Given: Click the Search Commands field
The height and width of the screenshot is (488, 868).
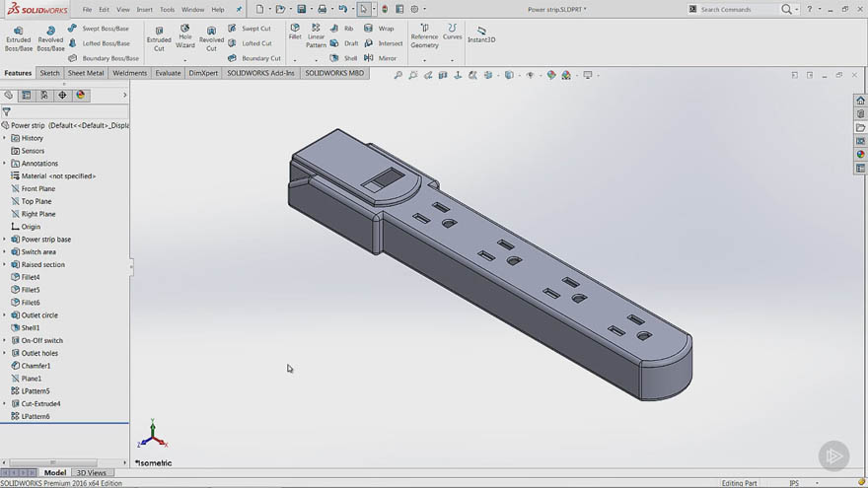Looking at the screenshot, I should (738, 10).
